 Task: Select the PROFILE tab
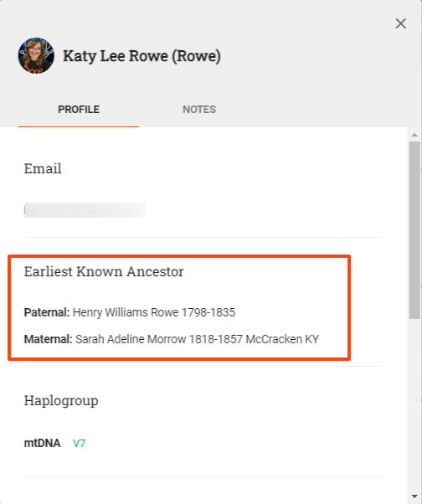(x=79, y=110)
